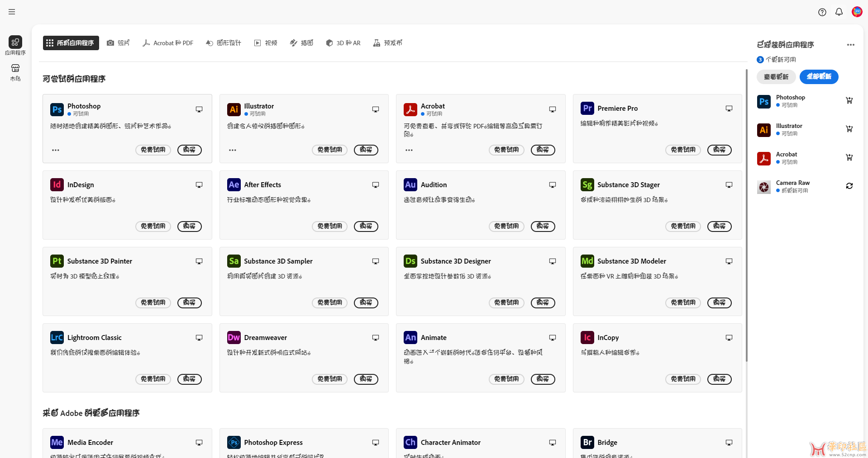The image size is (868, 458).
Task: Switch to the Illustration tab
Action: (x=301, y=43)
